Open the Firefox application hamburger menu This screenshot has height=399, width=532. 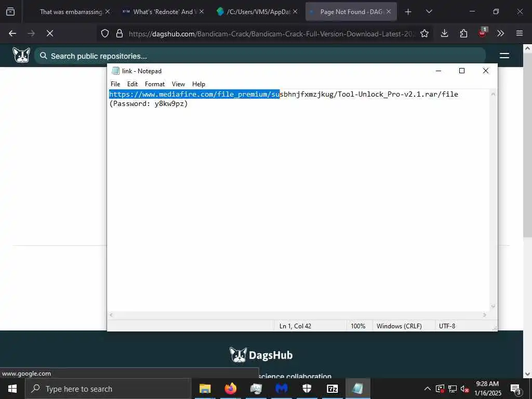tap(520, 33)
